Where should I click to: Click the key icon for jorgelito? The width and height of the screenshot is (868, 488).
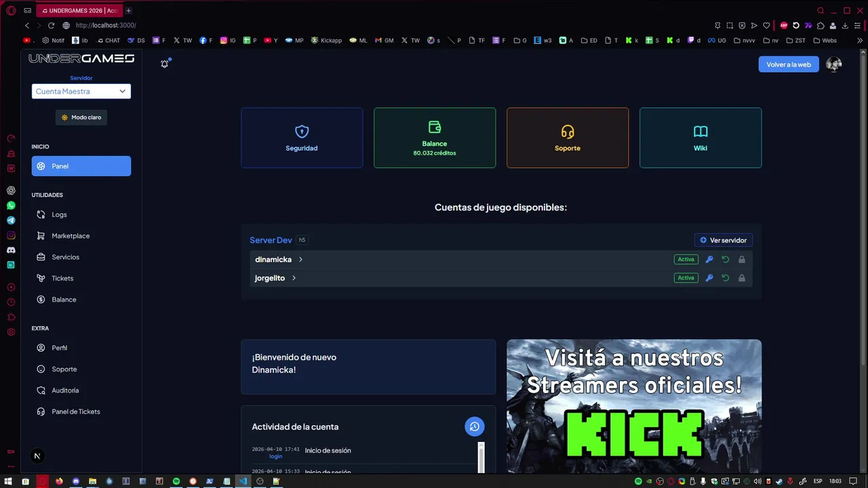pyautogui.click(x=709, y=278)
